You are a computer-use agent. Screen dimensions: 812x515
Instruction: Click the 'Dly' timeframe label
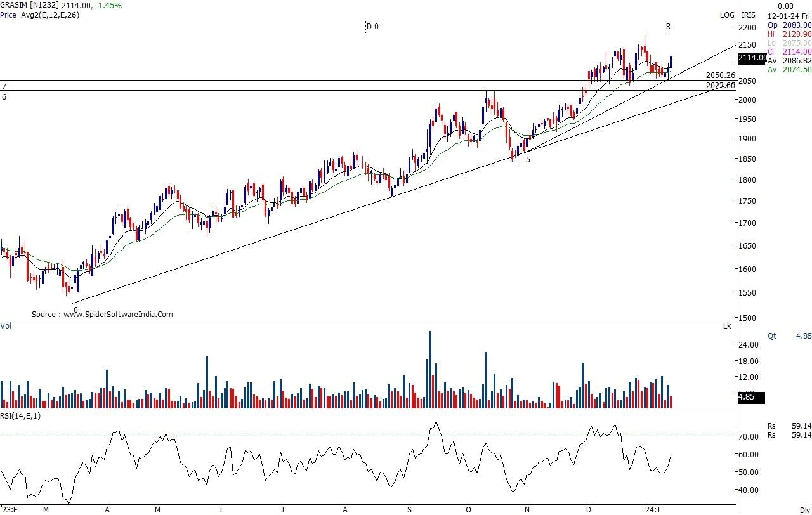click(804, 510)
